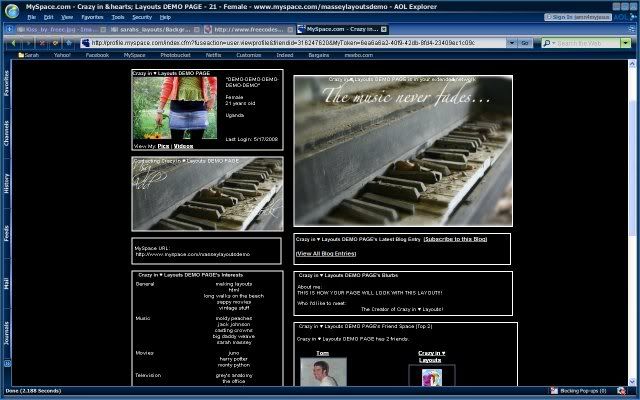Click the Sign In button
The image size is (640, 400).
click(578, 17)
